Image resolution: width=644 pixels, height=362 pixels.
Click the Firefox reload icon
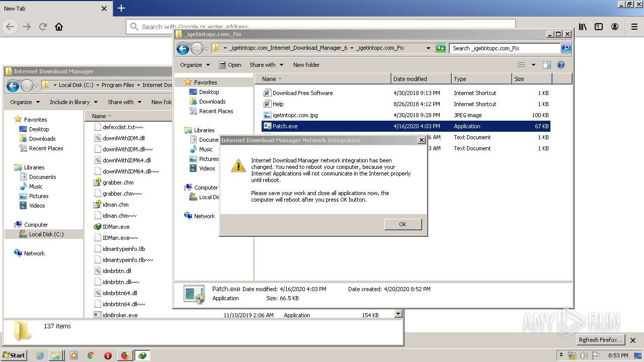43,27
